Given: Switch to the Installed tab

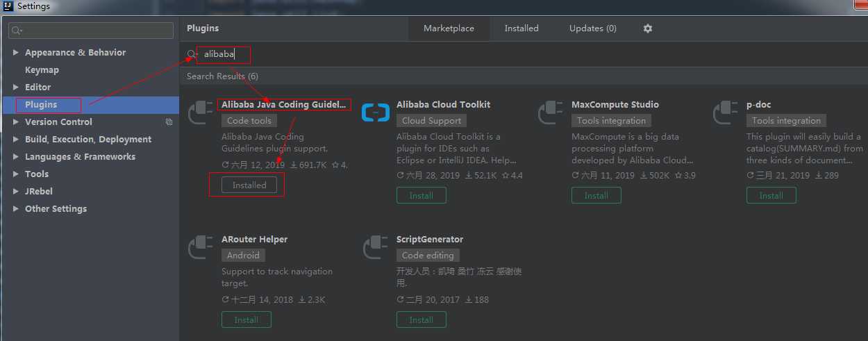Looking at the screenshot, I should coord(521,28).
